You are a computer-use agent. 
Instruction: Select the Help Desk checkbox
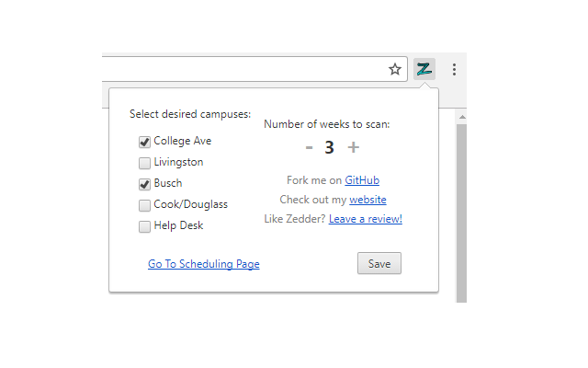click(144, 226)
